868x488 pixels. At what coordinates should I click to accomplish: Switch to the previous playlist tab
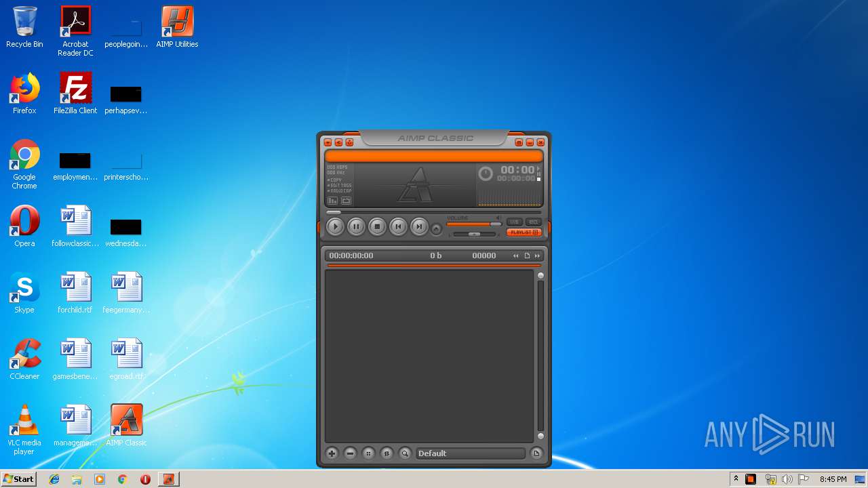click(516, 256)
